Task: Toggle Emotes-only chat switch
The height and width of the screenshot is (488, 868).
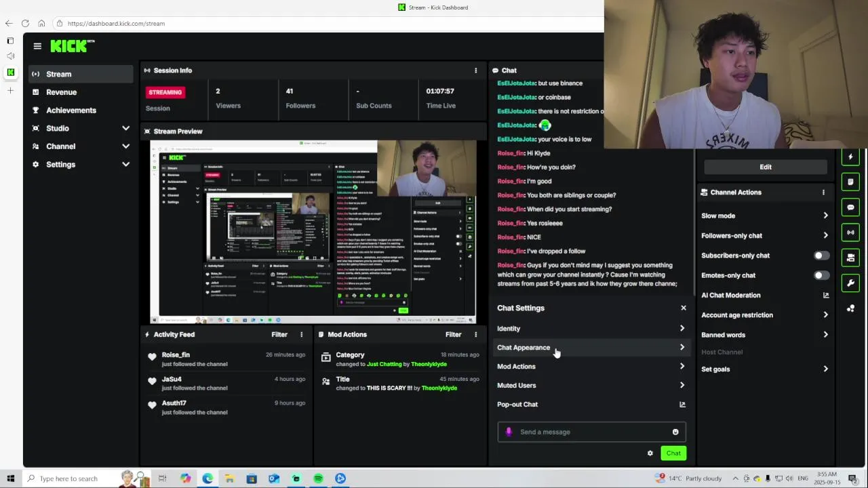Action: point(821,275)
